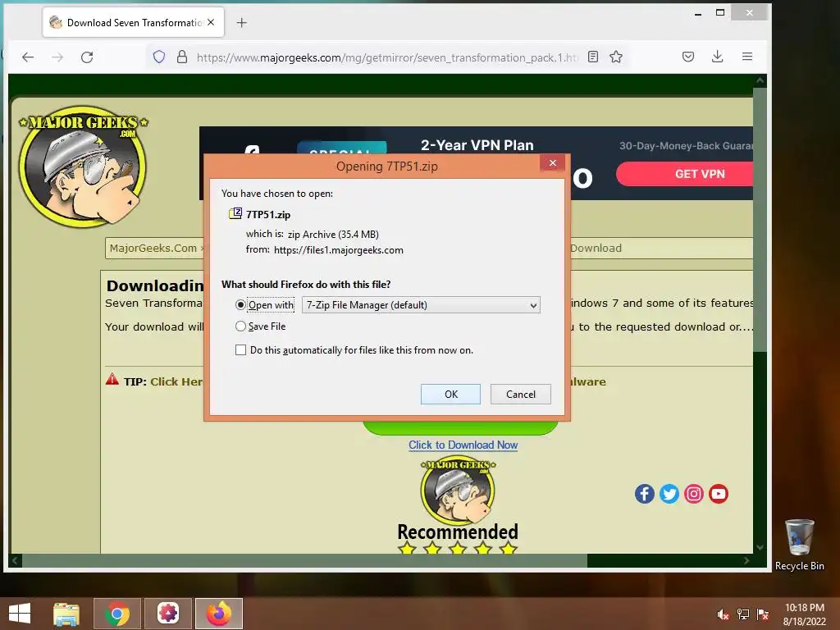Open the Pocket save icon
The height and width of the screenshot is (630, 840).
tap(688, 57)
